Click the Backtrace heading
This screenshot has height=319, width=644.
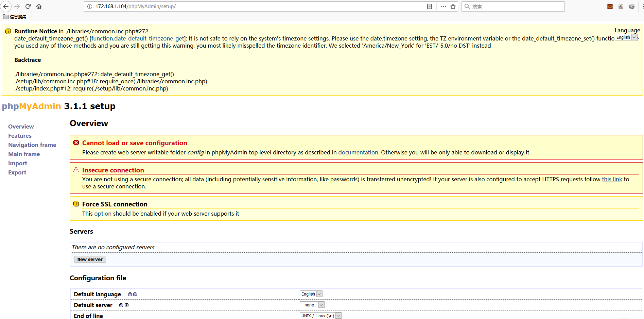28,60
